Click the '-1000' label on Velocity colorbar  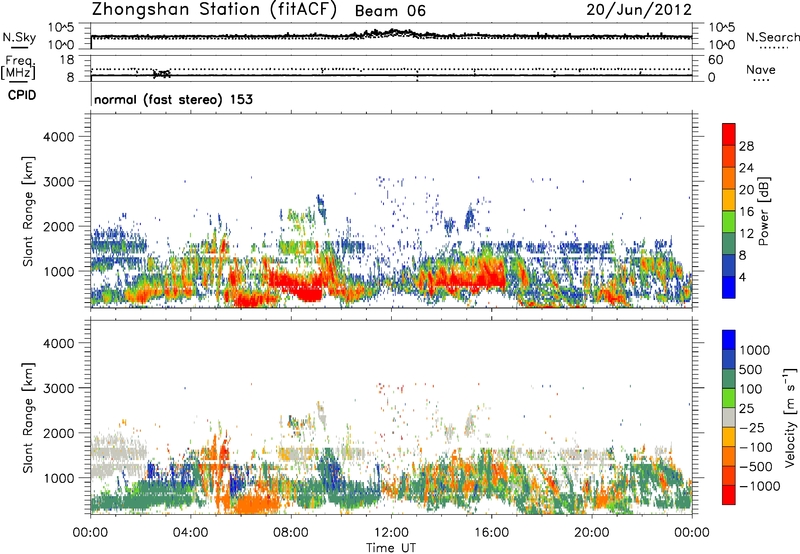coord(759,486)
